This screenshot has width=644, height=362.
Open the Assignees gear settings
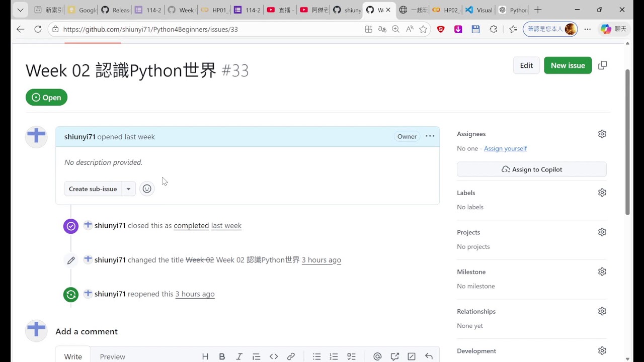pos(602,134)
